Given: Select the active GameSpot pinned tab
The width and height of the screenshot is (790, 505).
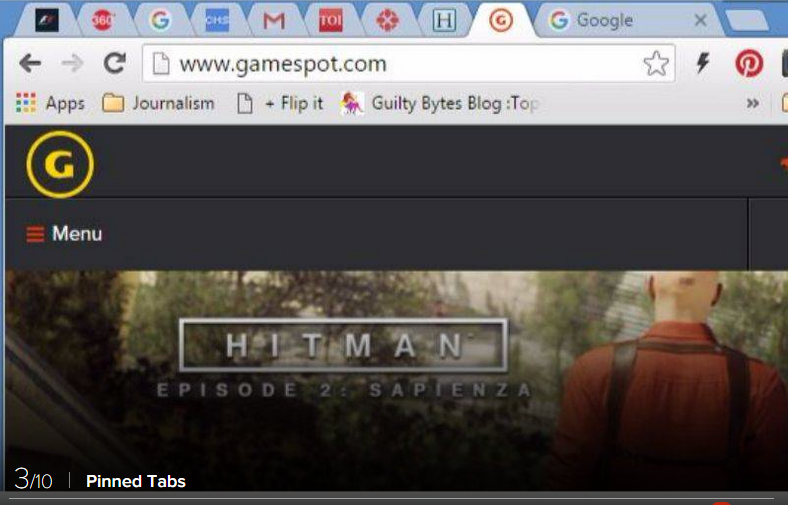Looking at the screenshot, I should pyautogui.click(x=501, y=21).
